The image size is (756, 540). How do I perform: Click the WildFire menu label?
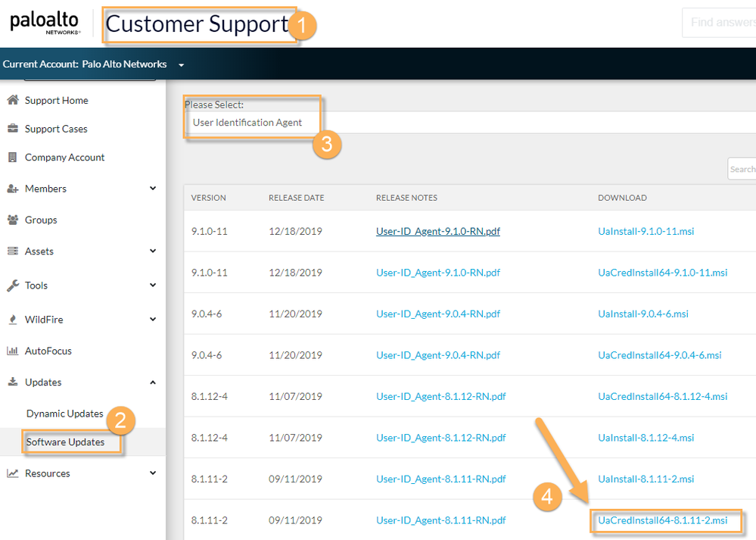point(44,320)
